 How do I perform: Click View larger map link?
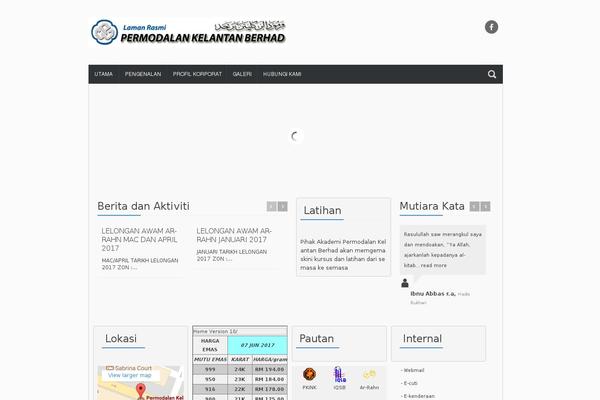[x=130, y=375]
